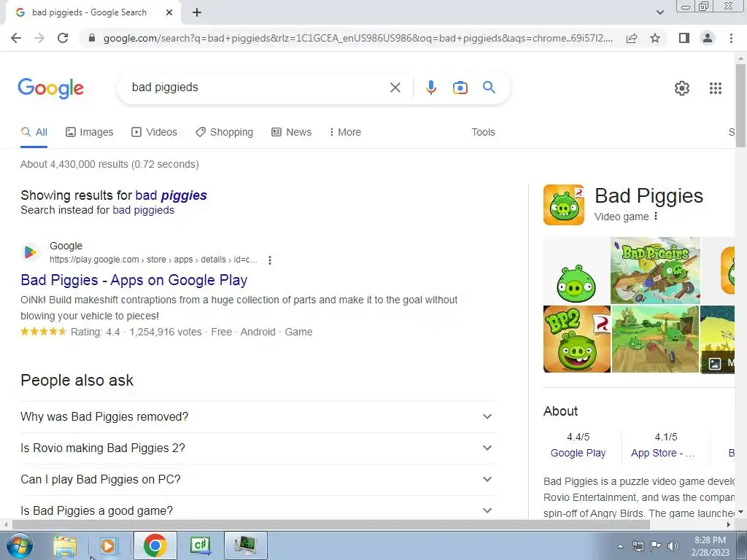Click the volume speaker tray icon
The width and height of the screenshot is (747, 560).
coord(673,546)
